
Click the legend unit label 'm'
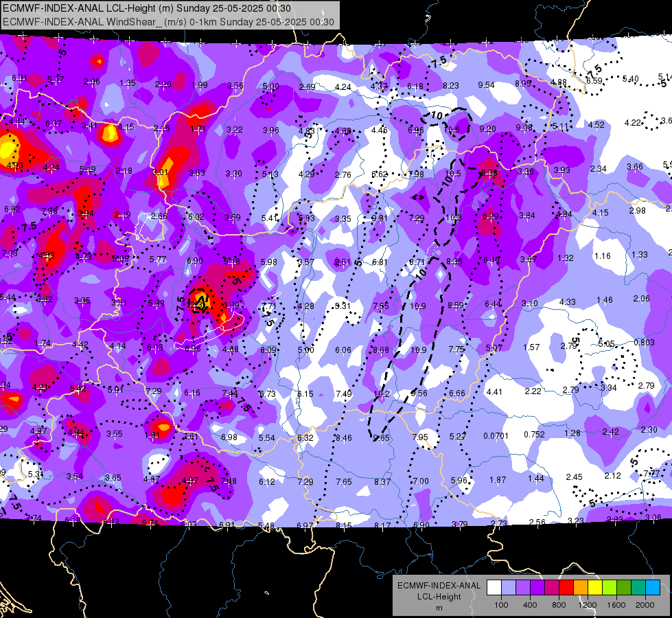click(x=439, y=608)
